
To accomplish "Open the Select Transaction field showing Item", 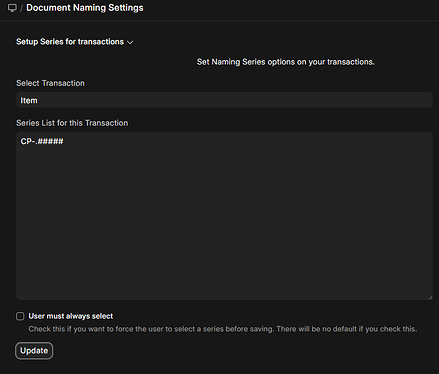I will tap(224, 100).
